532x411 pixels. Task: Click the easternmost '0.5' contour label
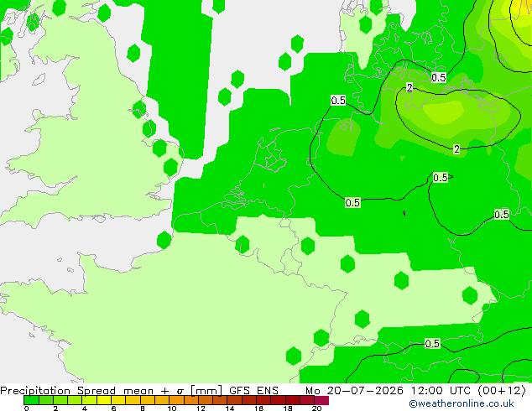pyautogui.click(x=502, y=215)
